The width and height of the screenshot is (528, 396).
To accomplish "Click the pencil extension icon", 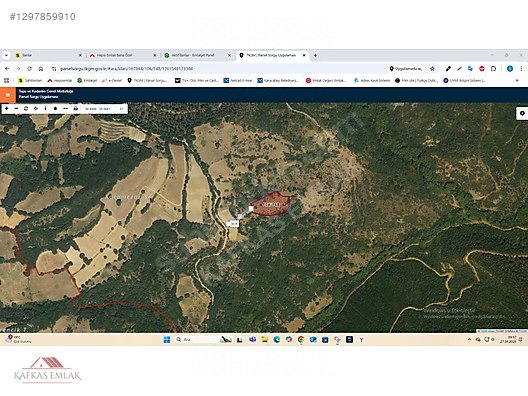I will pyautogui.click(x=459, y=69).
